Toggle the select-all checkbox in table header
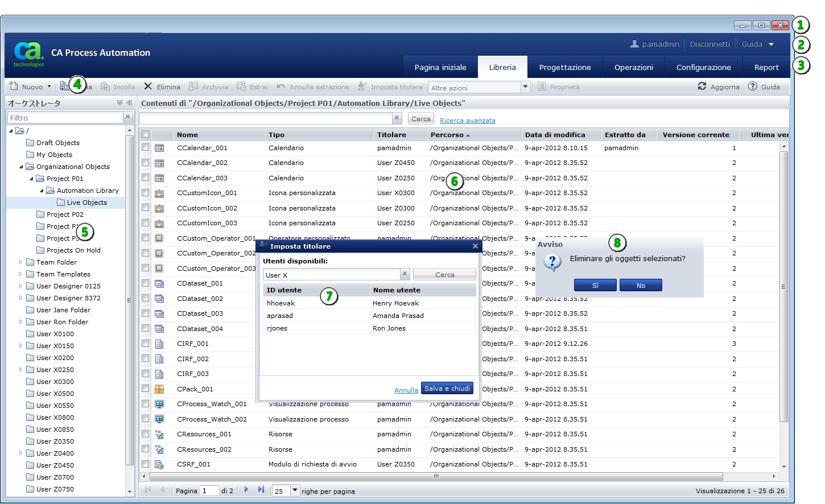 click(x=146, y=135)
